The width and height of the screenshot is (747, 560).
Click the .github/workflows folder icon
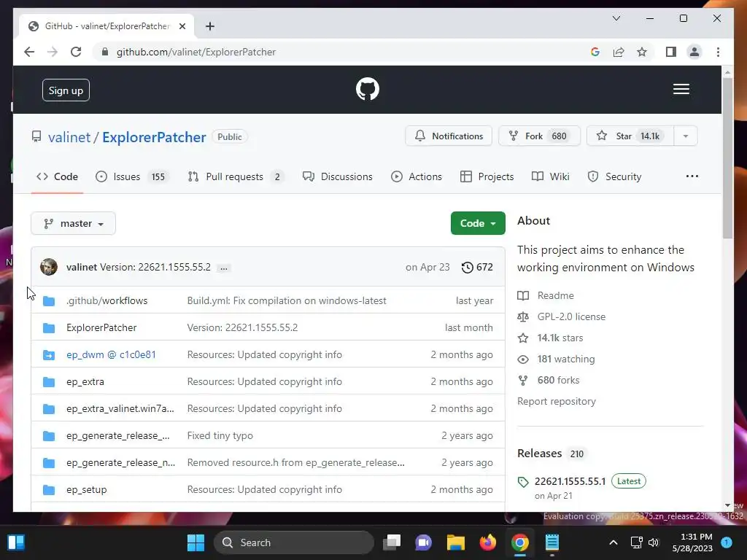(49, 301)
